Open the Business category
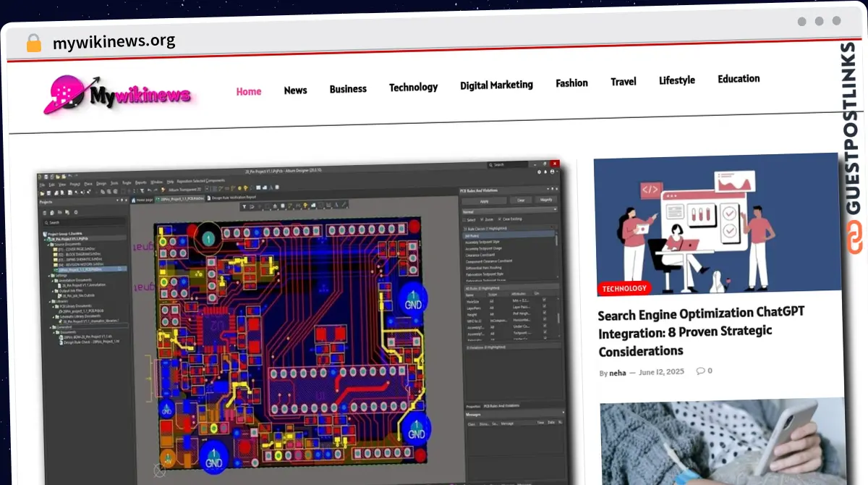This screenshot has width=868, height=485. pyautogui.click(x=348, y=89)
